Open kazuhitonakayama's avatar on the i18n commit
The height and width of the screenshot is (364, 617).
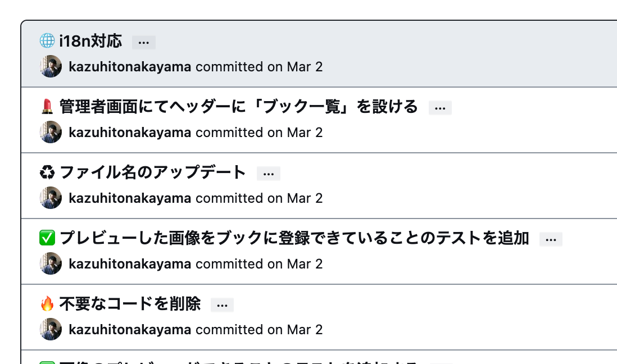(50, 67)
